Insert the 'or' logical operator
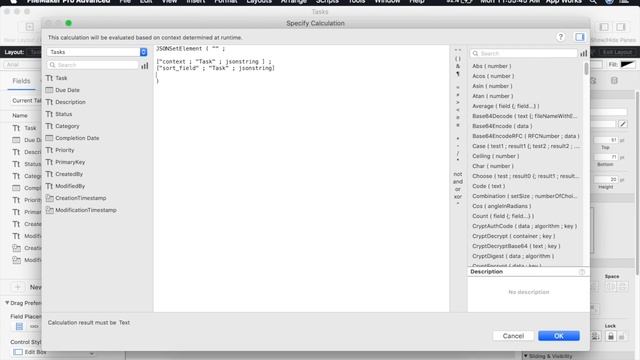This screenshot has width=640, height=360. [458, 189]
